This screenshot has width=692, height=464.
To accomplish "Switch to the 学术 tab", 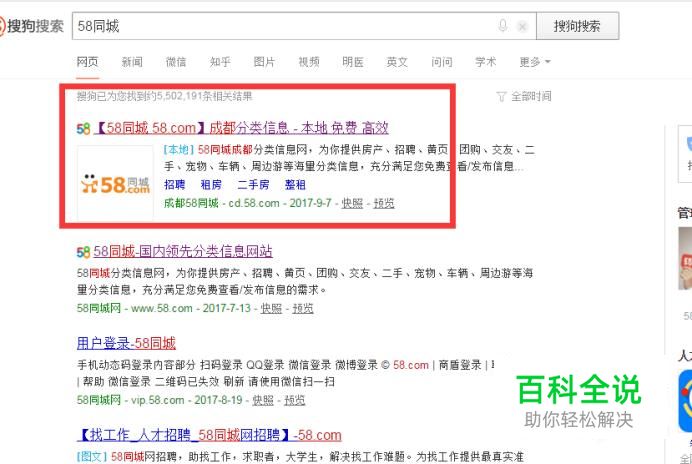I will click(485, 62).
